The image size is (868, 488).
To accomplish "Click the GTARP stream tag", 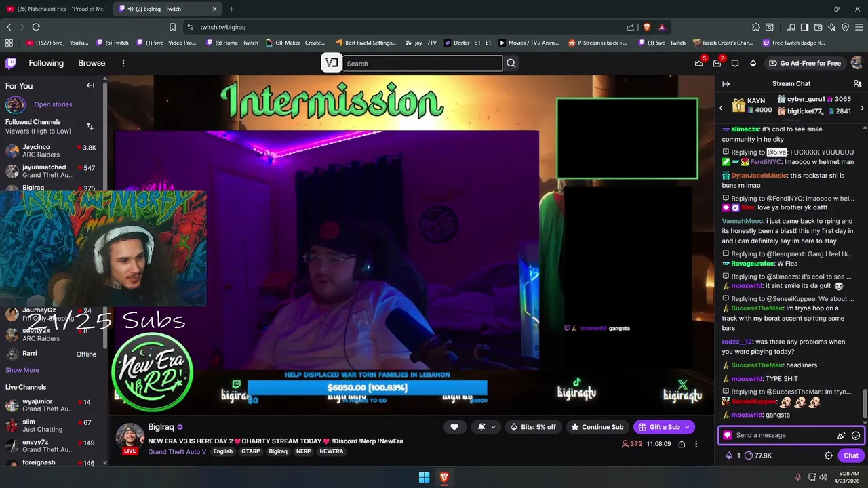I will pos(250,451).
